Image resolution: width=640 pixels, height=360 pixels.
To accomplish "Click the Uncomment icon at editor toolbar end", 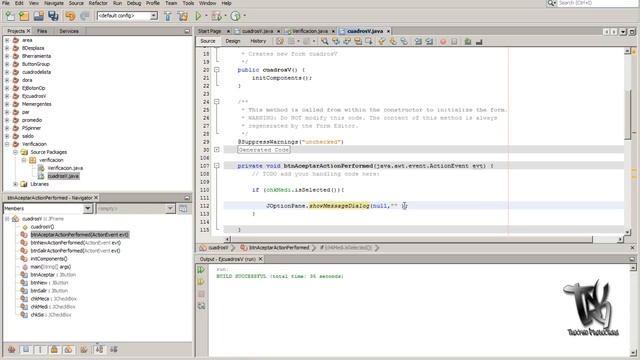I will [x=479, y=41].
